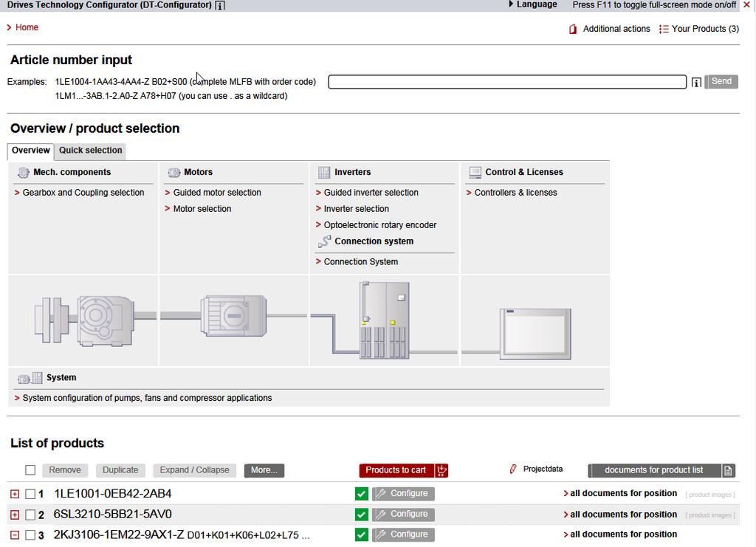This screenshot has height=547, width=756.
Task: Click the Inverters category icon
Action: [x=324, y=173]
